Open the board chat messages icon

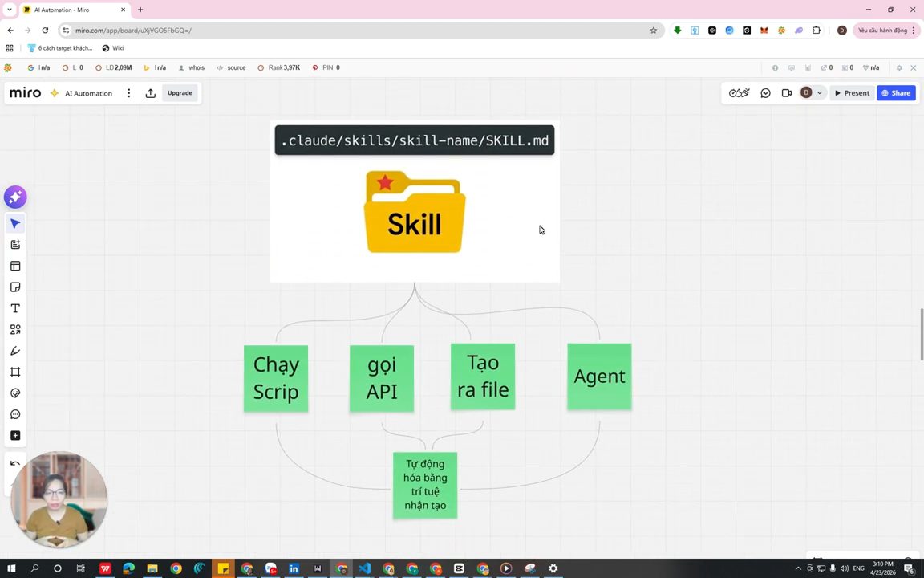point(765,93)
